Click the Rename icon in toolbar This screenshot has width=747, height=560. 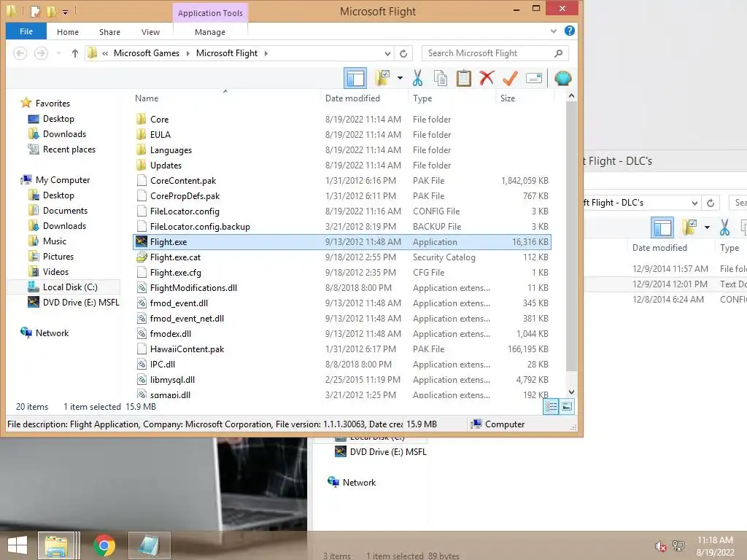pyautogui.click(x=533, y=78)
